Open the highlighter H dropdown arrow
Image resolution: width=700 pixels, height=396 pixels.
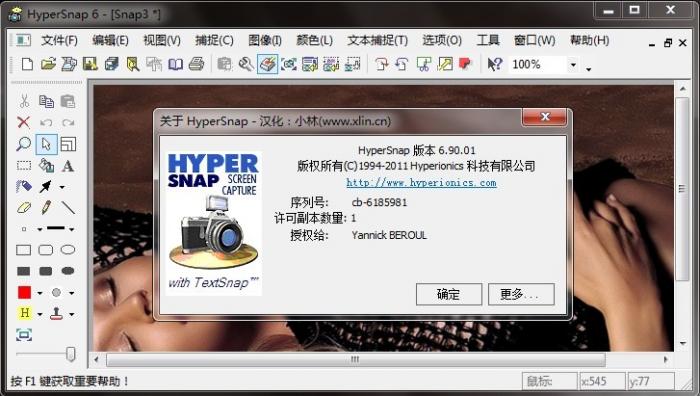(x=40, y=314)
